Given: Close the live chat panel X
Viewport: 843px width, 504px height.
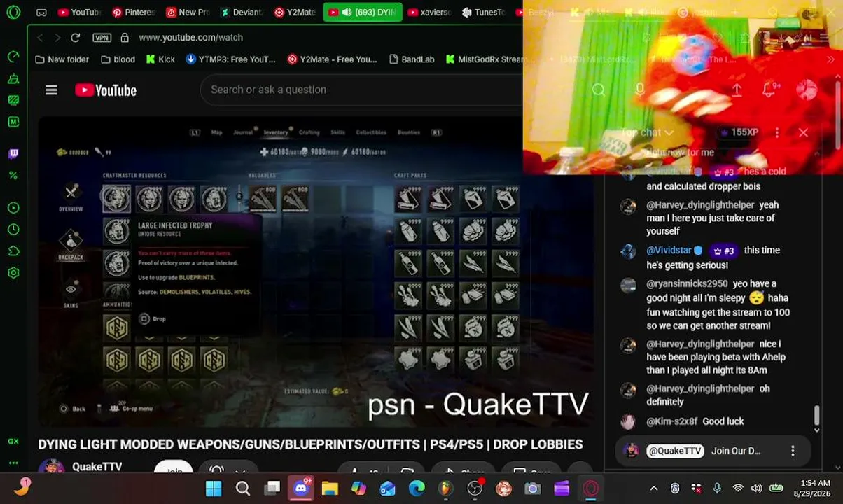Looking at the screenshot, I should coord(803,132).
